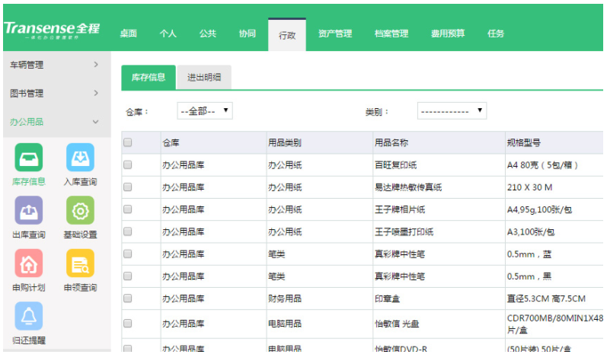The width and height of the screenshot is (607, 364).
Task: Click the CDR700MB/80MIN1X48 specification cell
Action: pos(554,324)
